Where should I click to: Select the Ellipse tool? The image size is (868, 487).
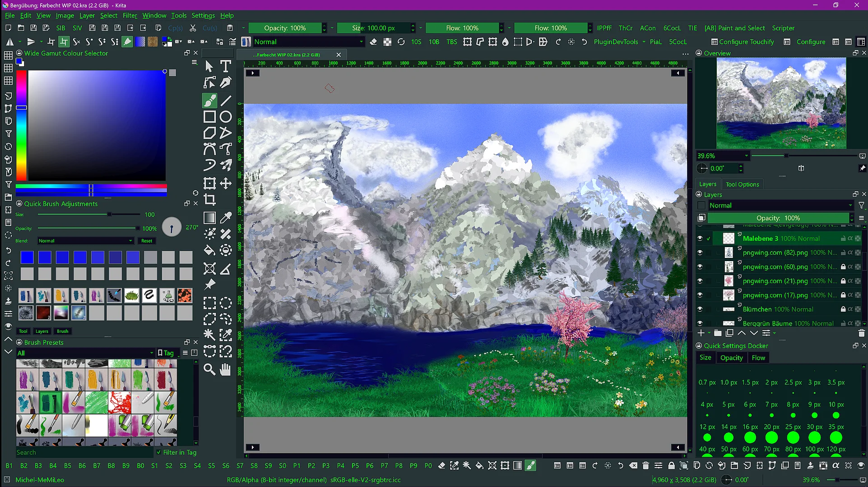[226, 117]
